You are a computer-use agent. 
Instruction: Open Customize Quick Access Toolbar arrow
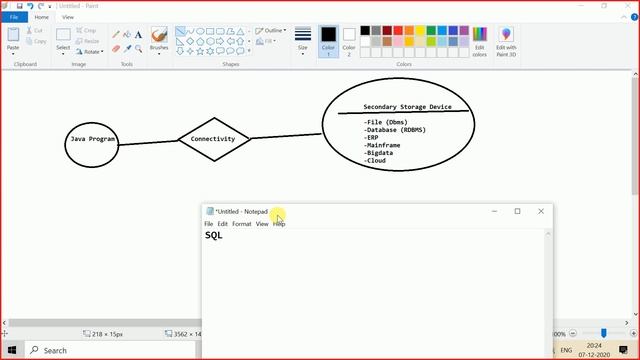click(x=50, y=6)
